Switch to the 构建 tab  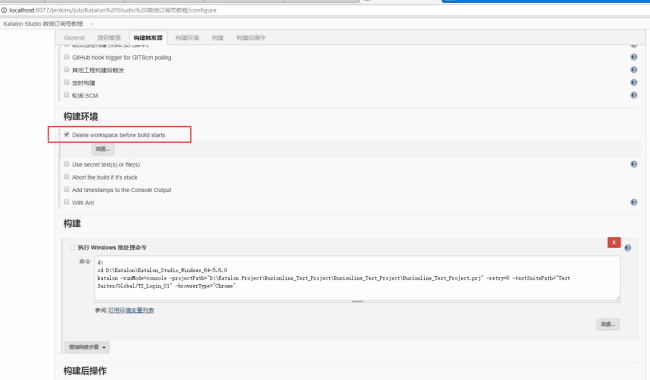[x=218, y=38]
